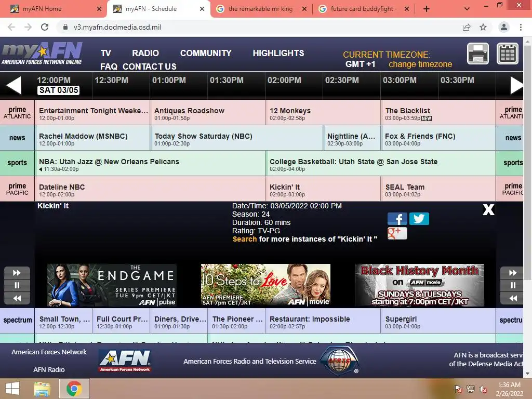532x399 pixels.
Task: Open the RADIO menu
Action: [145, 54]
